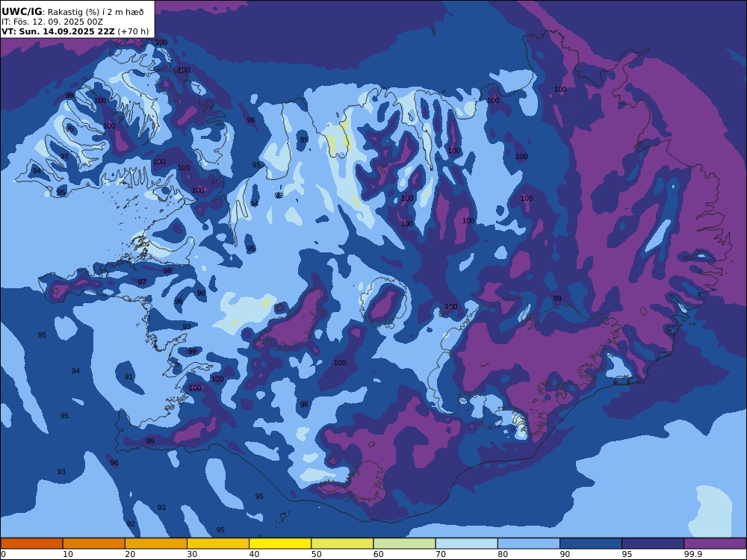Viewport: 747px width, 560px height.
Task: Click the title text 'UWC/IG: Rakastig (%) í 2 m hæð'
Action: coord(72,12)
